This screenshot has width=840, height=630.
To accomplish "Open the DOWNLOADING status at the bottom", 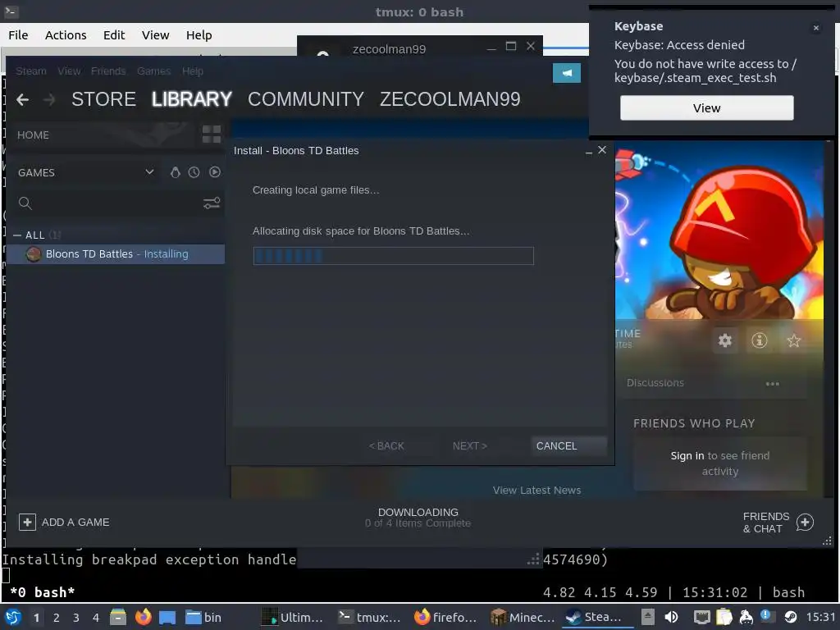I will [418, 518].
